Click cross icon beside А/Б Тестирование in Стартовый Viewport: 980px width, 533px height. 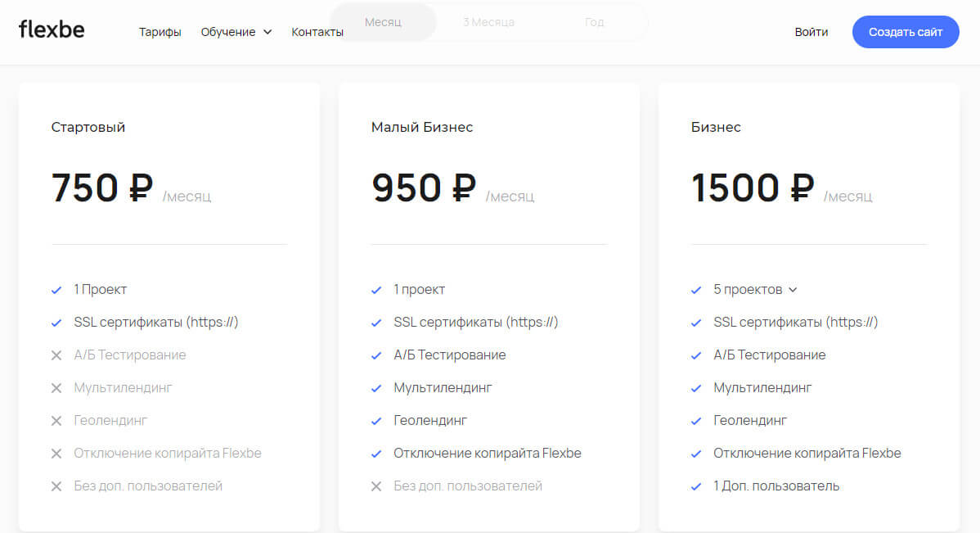click(56, 355)
